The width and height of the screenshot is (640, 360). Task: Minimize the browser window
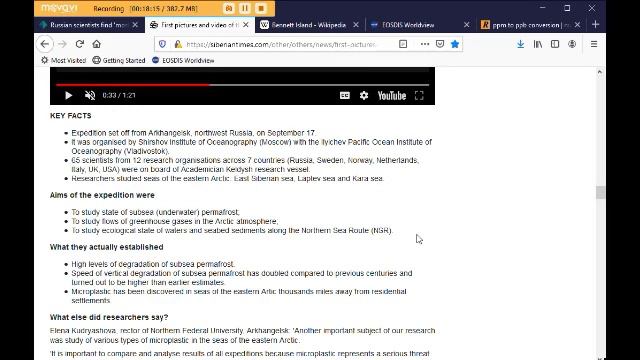[542, 8]
